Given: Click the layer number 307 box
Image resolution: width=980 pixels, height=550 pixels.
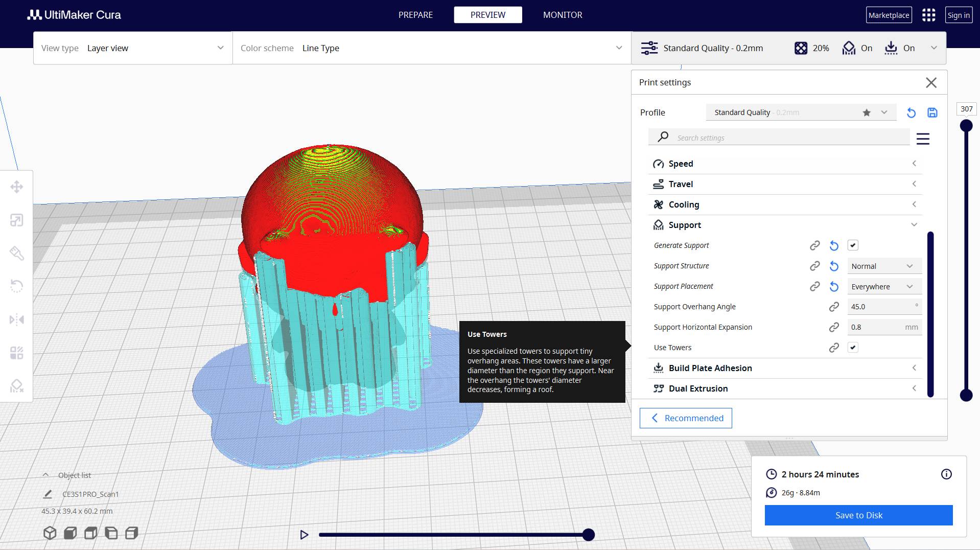Looking at the screenshot, I should click(967, 109).
